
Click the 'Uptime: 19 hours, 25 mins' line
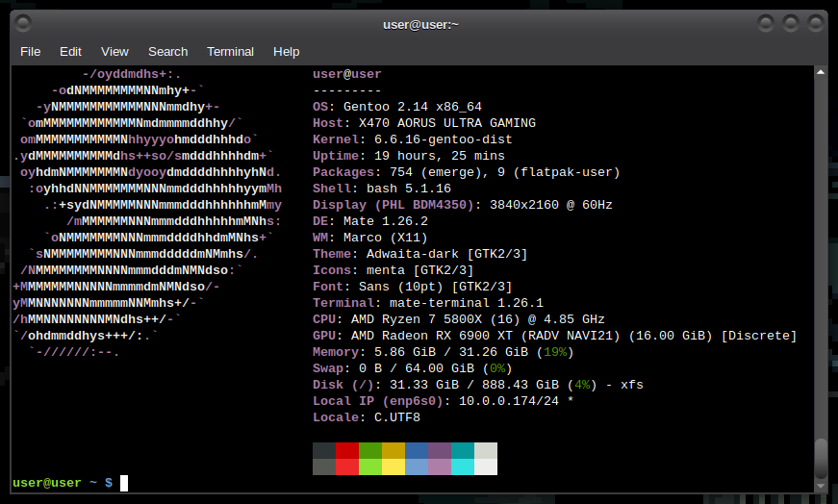point(408,156)
